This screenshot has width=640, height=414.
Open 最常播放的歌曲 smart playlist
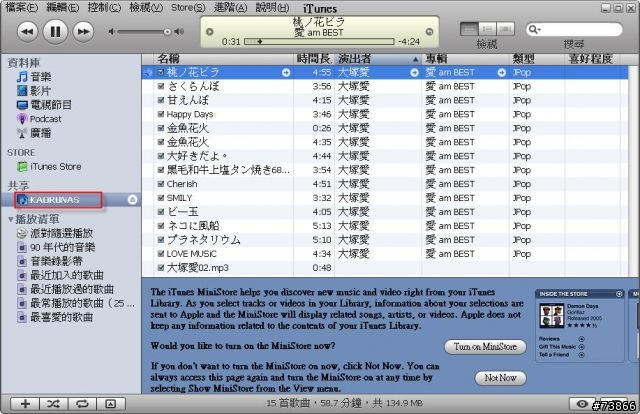pos(76,303)
